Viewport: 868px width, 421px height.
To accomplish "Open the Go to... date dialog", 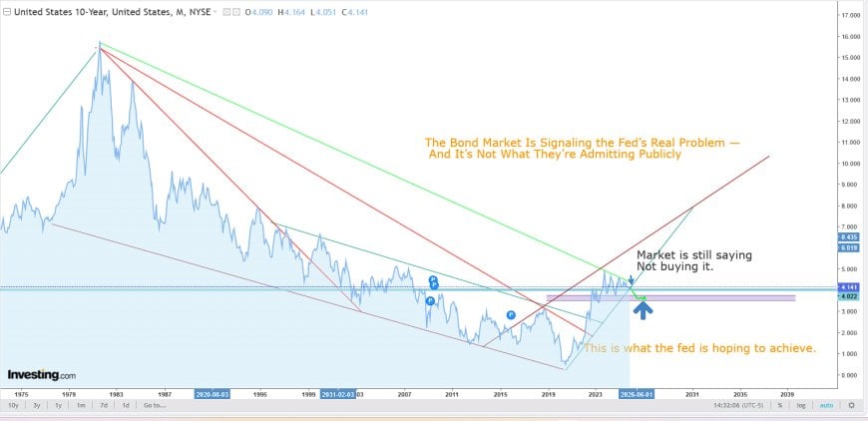I will pyautogui.click(x=155, y=405).
